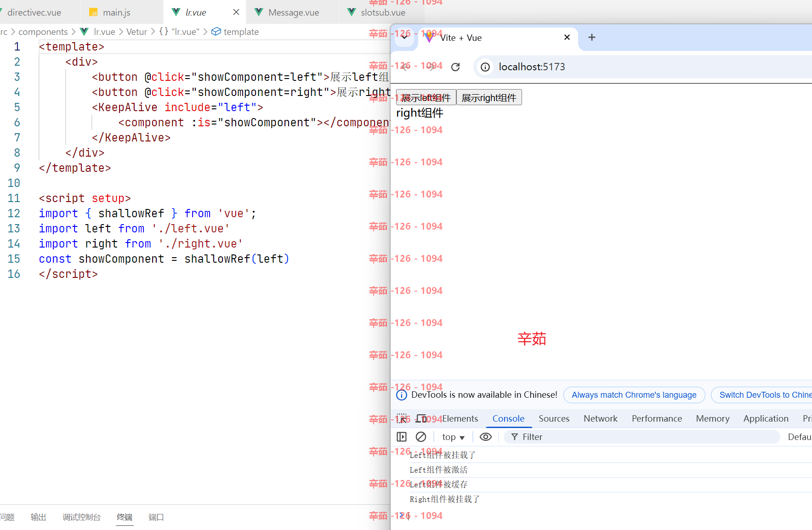Click the components breadcrumb segment

click(x=43, y=32)
